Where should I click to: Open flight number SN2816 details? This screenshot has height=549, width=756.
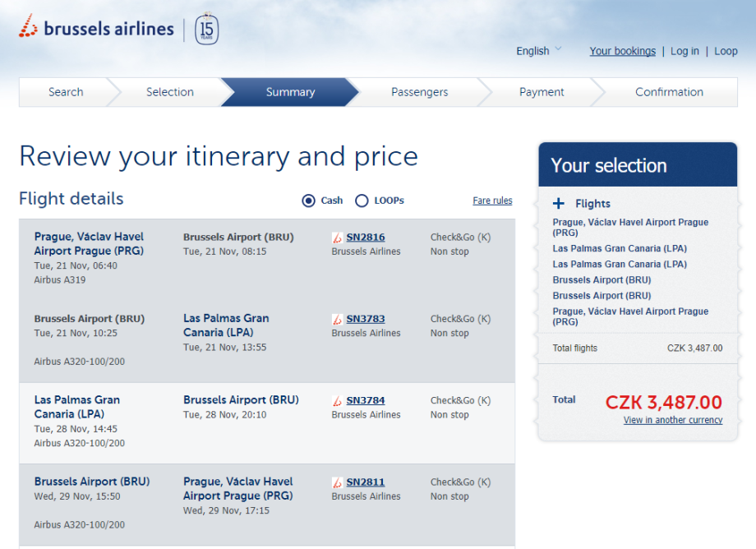pos(366,238)
